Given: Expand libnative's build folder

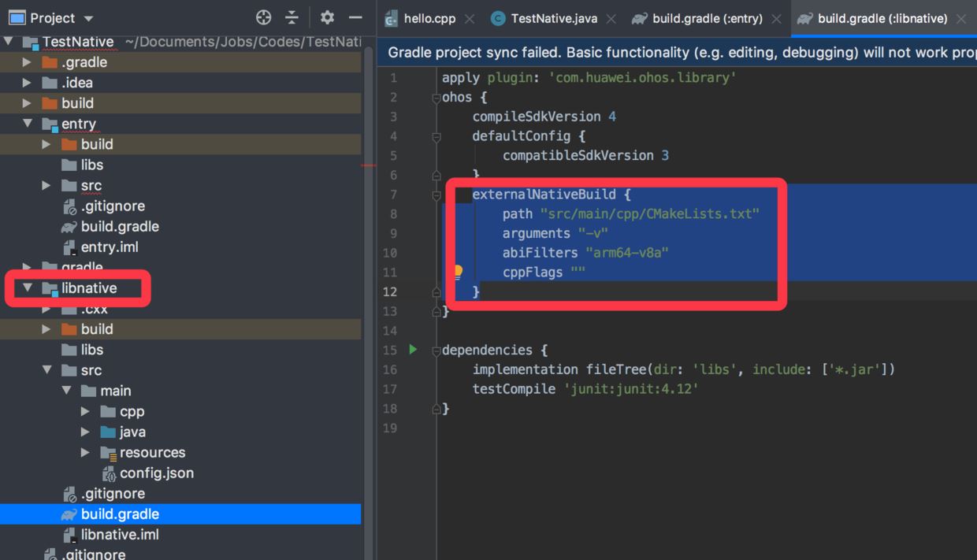Looking at the screenshot, I should (46, 328).
